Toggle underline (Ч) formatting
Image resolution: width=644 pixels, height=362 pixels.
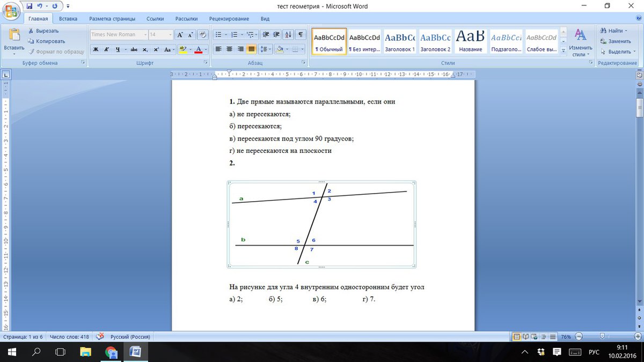118,49
